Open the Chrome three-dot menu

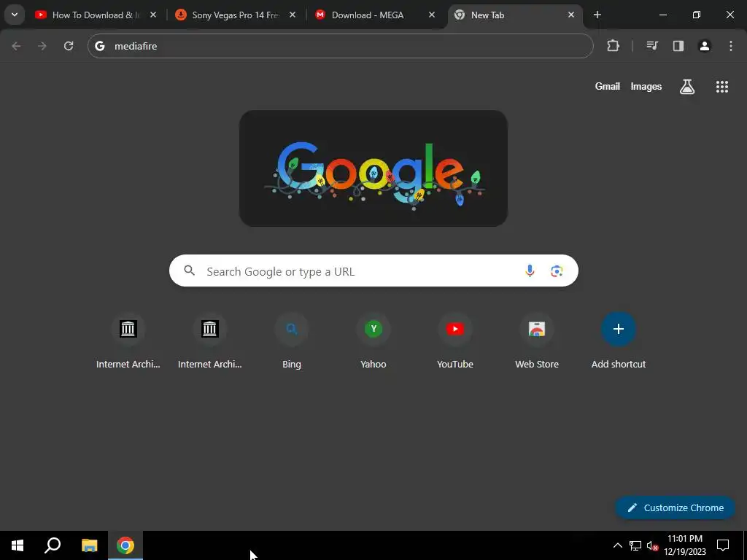731,46
